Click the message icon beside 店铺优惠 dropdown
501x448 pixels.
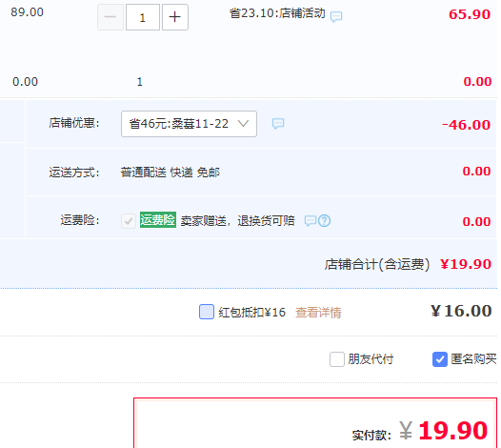click(x=278, y=124)
